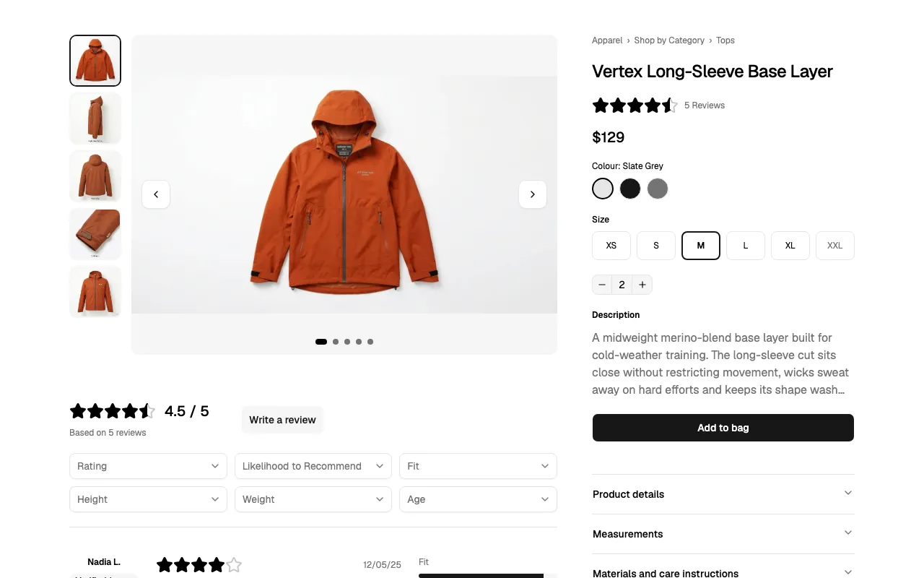Click the star rating next to 5 Reviews
Image resolution: width=924 pixels, height=578 pixels.
[635, 105]
